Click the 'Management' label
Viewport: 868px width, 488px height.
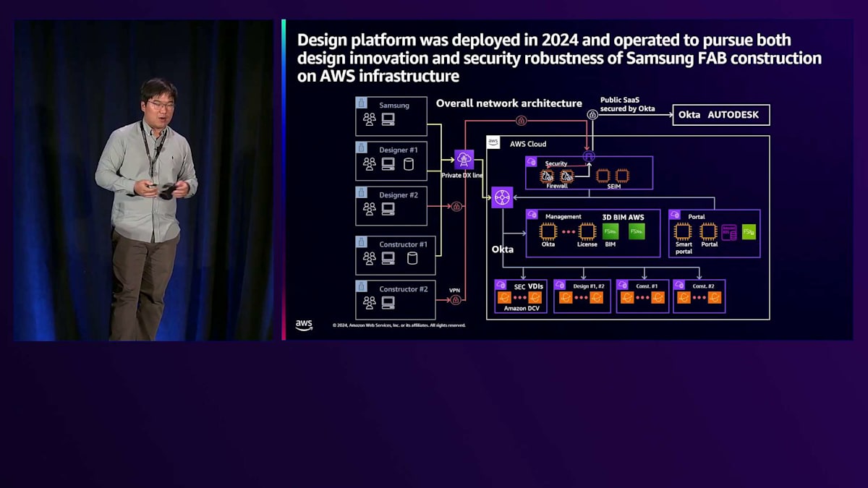[x=563, y=216]
